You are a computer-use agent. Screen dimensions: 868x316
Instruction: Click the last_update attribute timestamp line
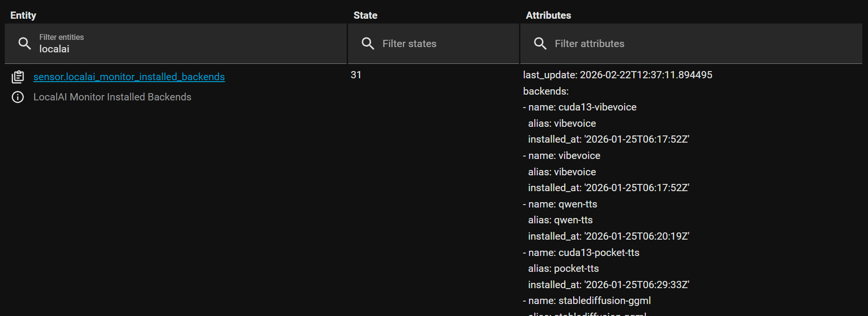pos(617,75)
